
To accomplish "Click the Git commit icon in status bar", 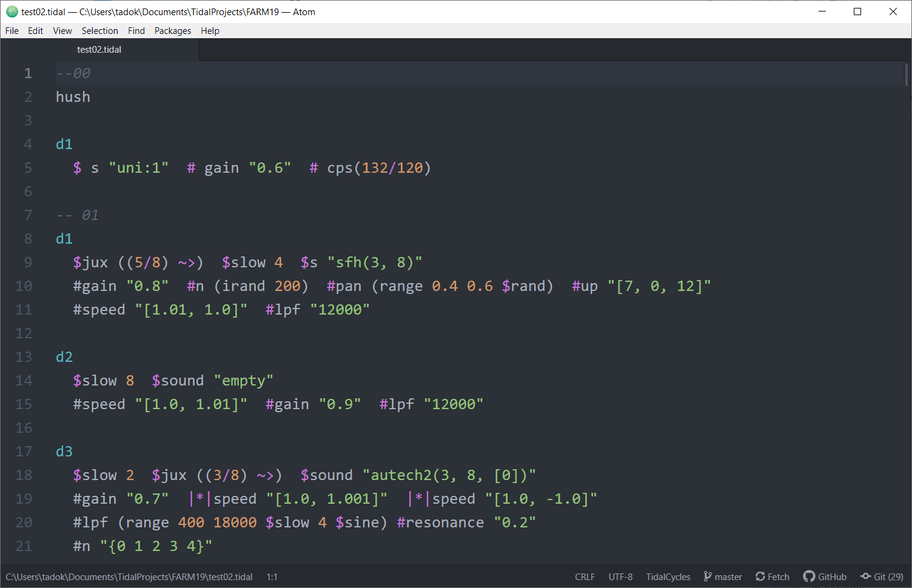I will (865, 576).
